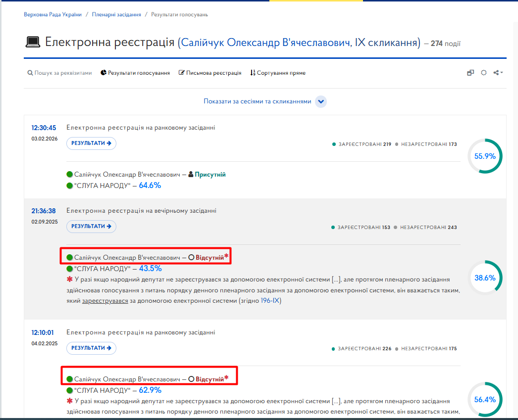Click НЕЗАРЕЄСТРОВАНІ 175 legend label

coord(426,348)
